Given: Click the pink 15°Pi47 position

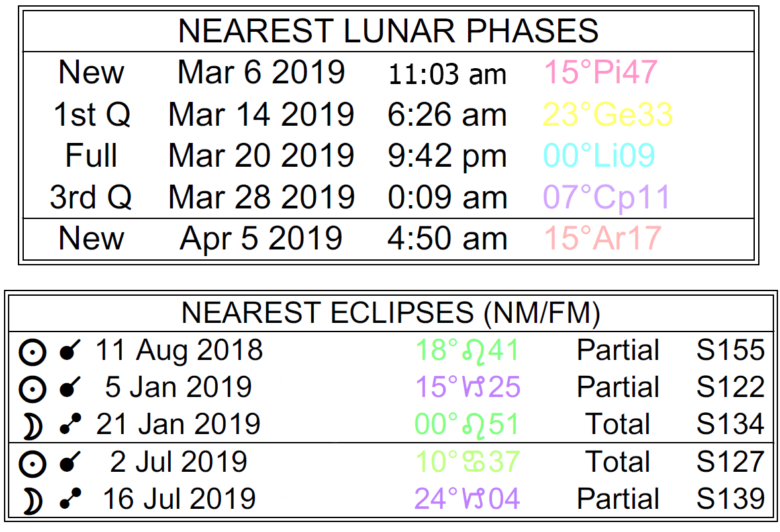Looking at the screenshot, I should click(601, 72).
